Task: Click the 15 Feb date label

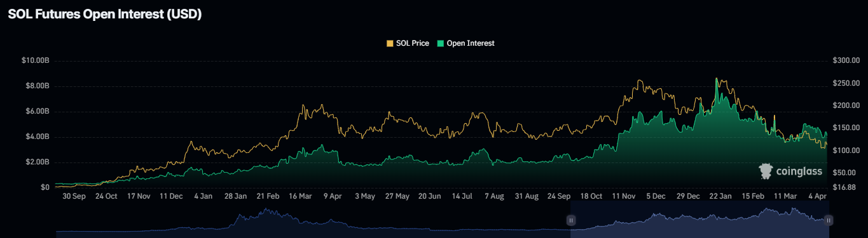Action: pyautogui.click(x=753, y=197)
